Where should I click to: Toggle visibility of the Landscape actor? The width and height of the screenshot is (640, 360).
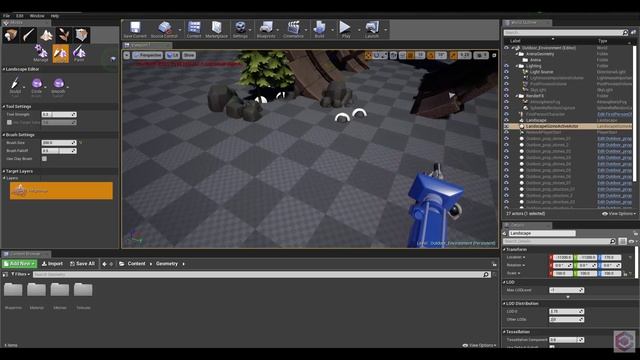507,120
